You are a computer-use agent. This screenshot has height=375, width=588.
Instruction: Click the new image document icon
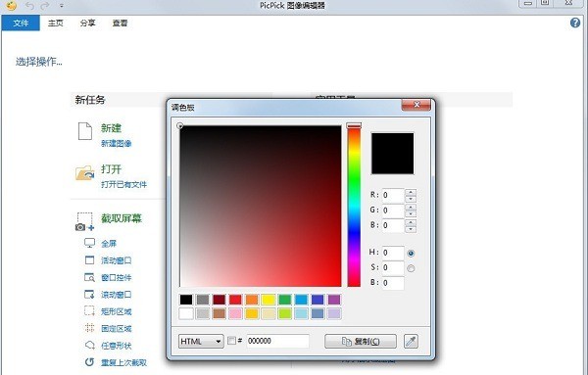84,131
